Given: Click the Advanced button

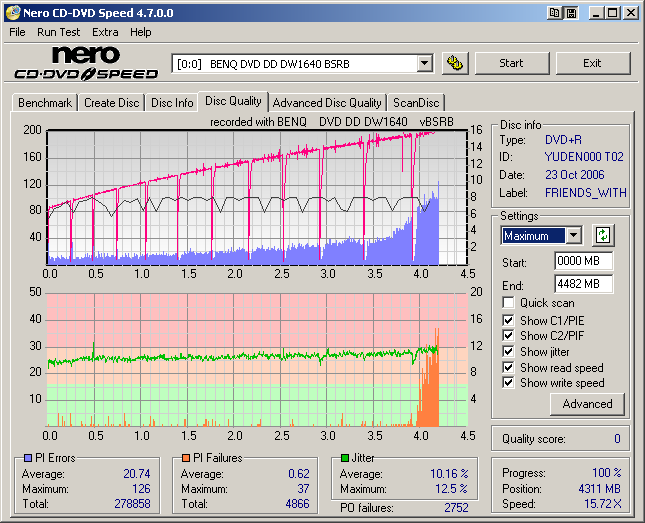Looking at the screenshot, I should point(587,404).
